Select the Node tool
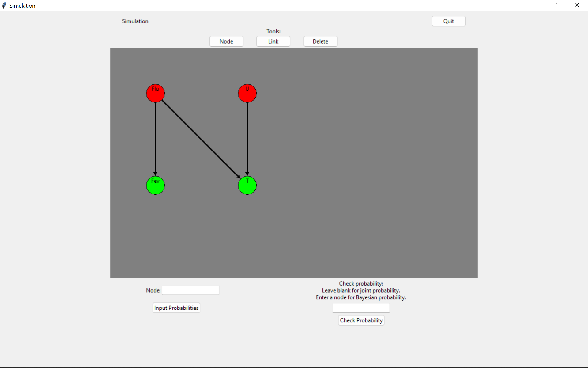 [227, 41]
